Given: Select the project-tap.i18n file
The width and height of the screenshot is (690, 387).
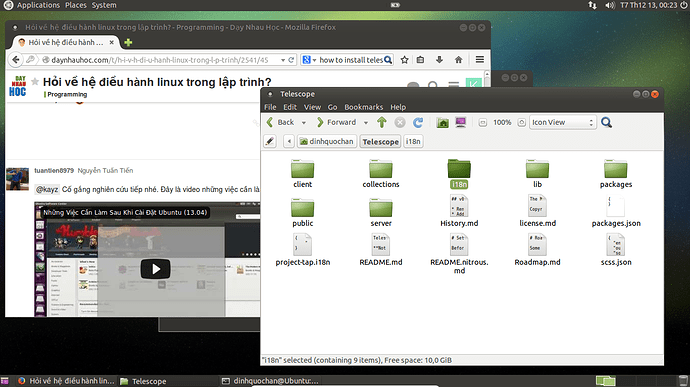Looking at the screenshot, I should [x=302, y=250].
